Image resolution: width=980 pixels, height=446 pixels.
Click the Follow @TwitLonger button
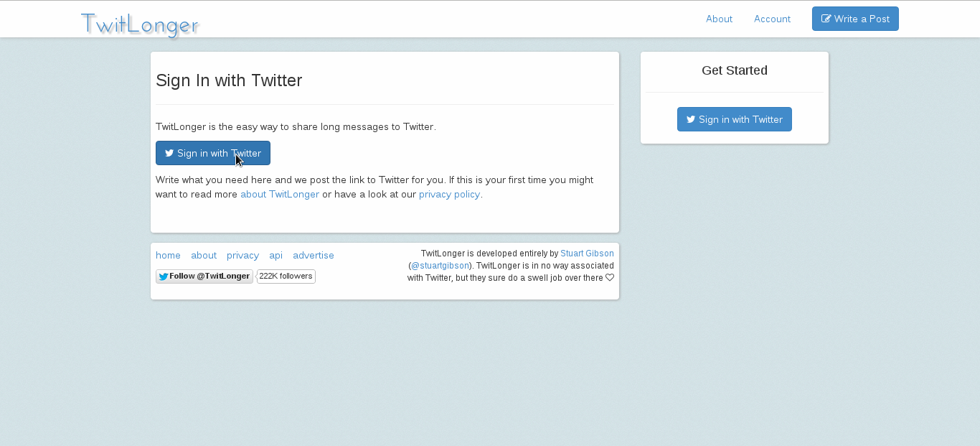pos(204,277)
